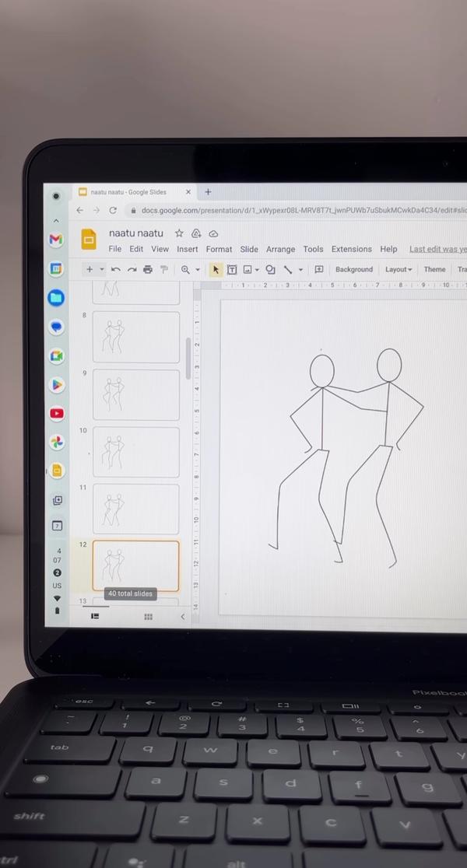The width and height of the screenshot is (467, 868).
Task: Open the Layout dropdown
Action: [x=398, y=269]
